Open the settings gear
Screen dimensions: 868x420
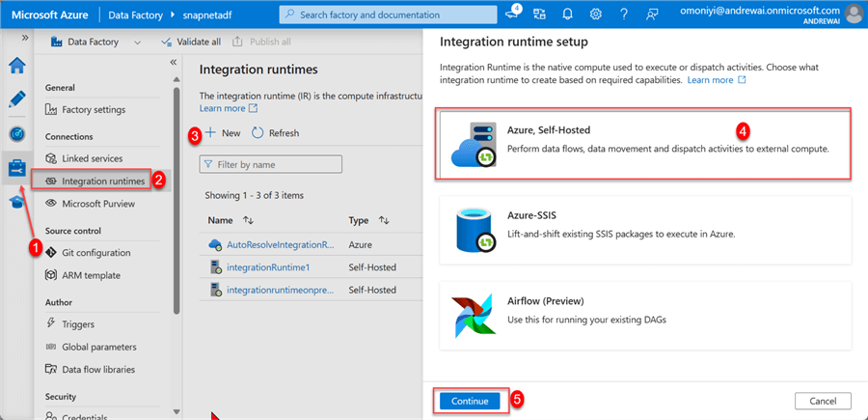tap(596, 14)
